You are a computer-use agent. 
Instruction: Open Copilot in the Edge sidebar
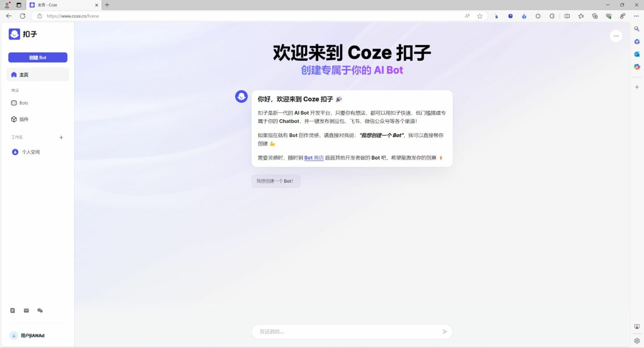(x=636, y=42)
